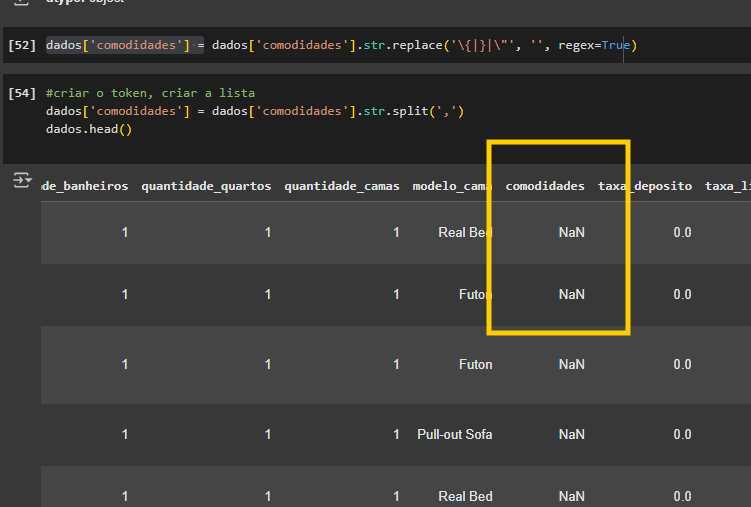Click the output toggle icon beside the table
This screenshot has width=751, height=507.
[x=22, y=180]
